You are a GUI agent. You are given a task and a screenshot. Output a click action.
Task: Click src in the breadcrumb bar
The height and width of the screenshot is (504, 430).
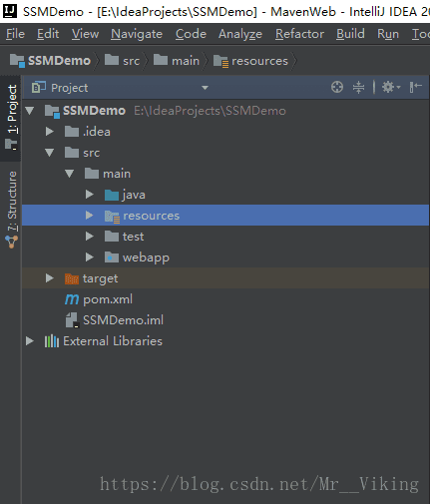pyautogui.click(x=132, y=61)
